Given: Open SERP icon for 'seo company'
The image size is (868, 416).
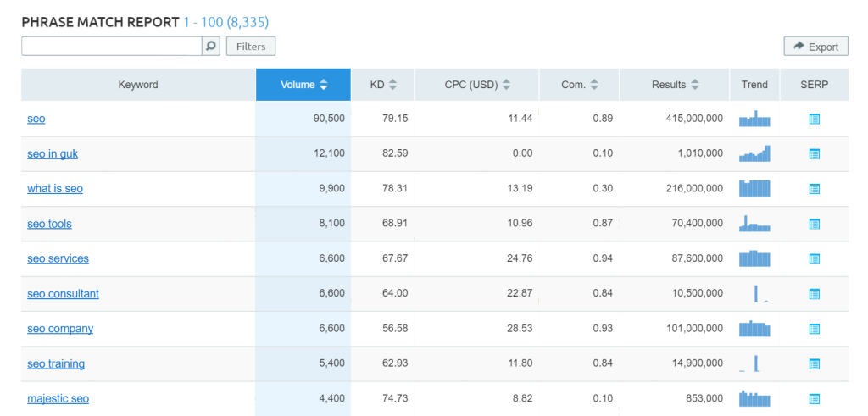Looking at the screenshot, I should (814, 329).
